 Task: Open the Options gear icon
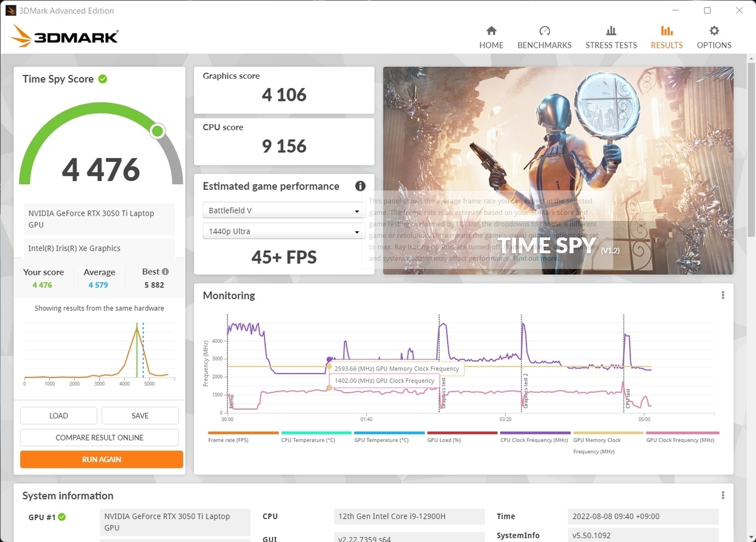[714, 31]
